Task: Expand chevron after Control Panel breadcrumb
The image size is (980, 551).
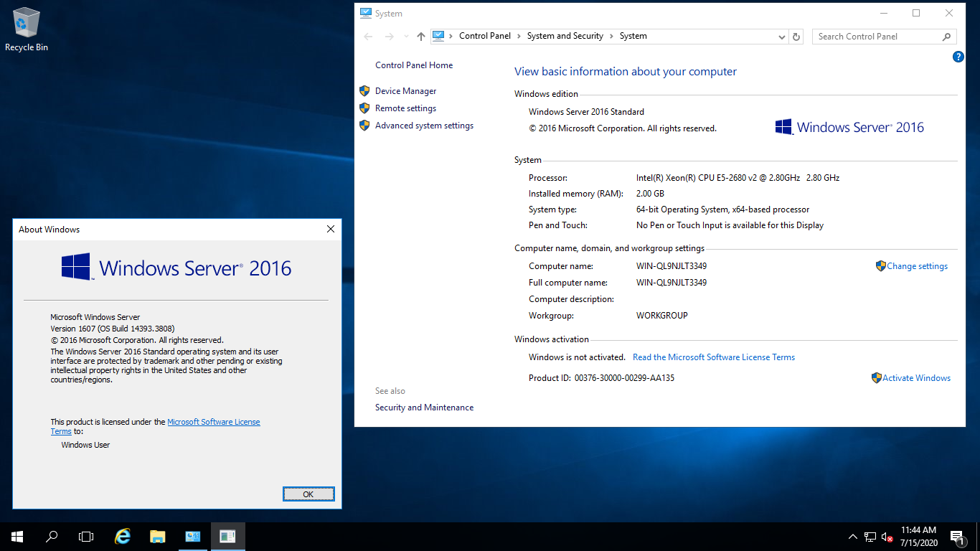Action: point(519,36)
